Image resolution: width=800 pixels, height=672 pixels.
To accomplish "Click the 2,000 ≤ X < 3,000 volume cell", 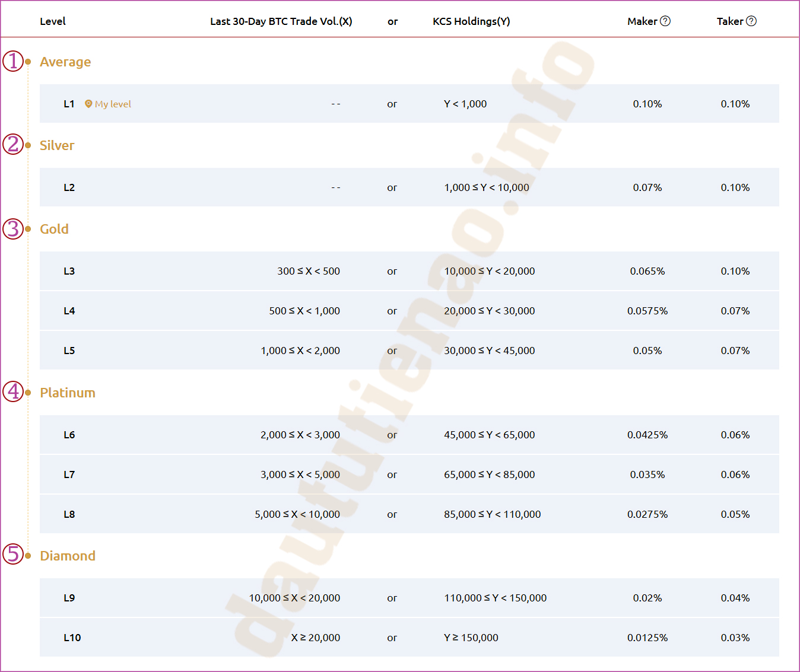I will (x=300, y=435).
